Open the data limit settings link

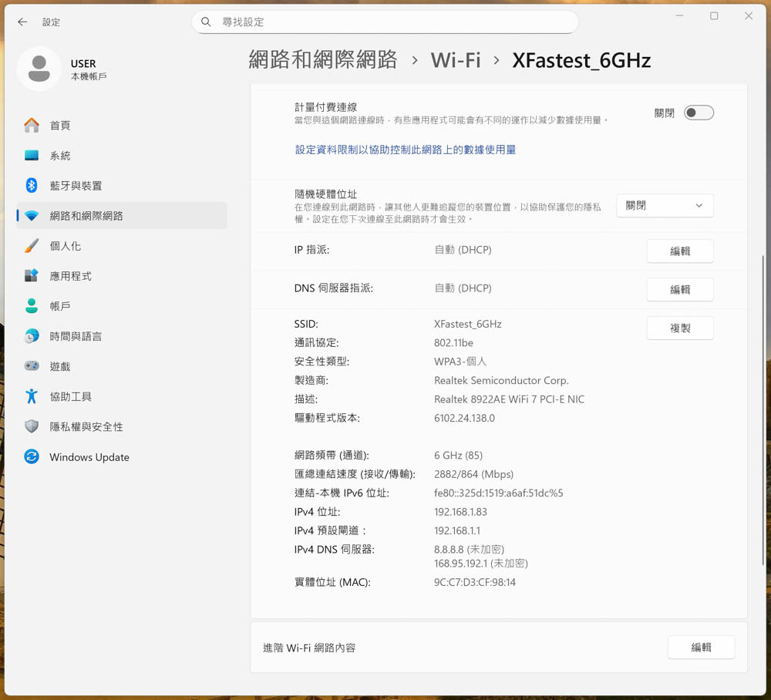tap(406, 150)
